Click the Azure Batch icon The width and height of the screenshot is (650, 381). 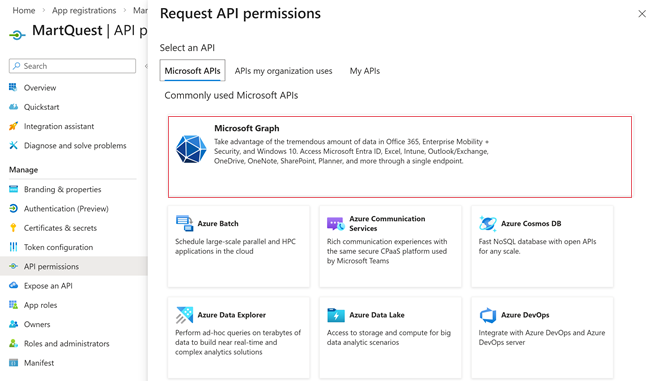[184, 223]
